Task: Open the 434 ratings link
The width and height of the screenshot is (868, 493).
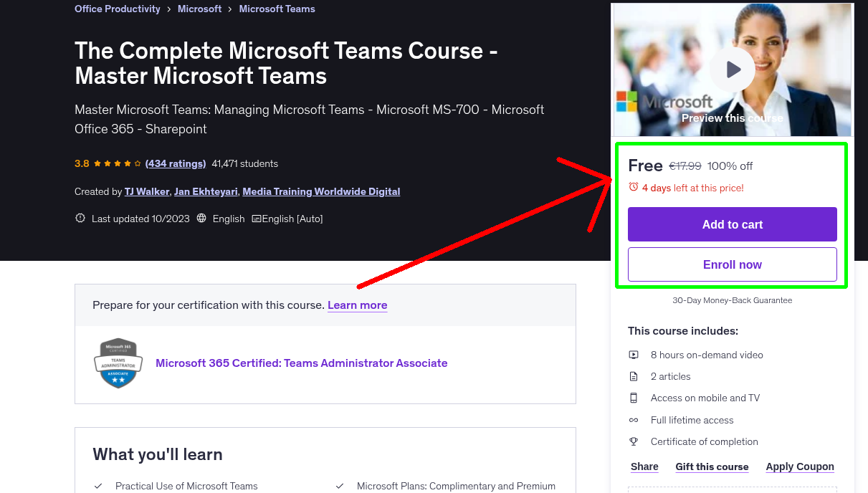Action: pos(176,163)
